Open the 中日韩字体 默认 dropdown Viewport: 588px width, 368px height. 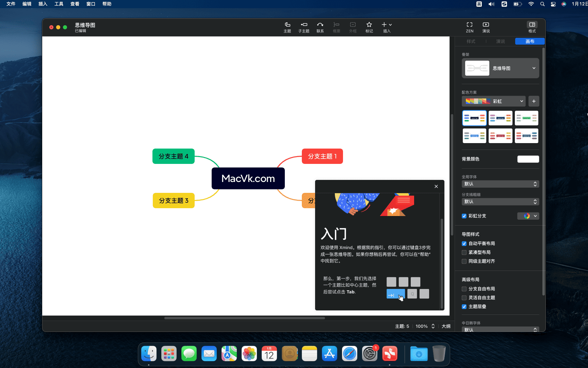[x=501, y=329]
